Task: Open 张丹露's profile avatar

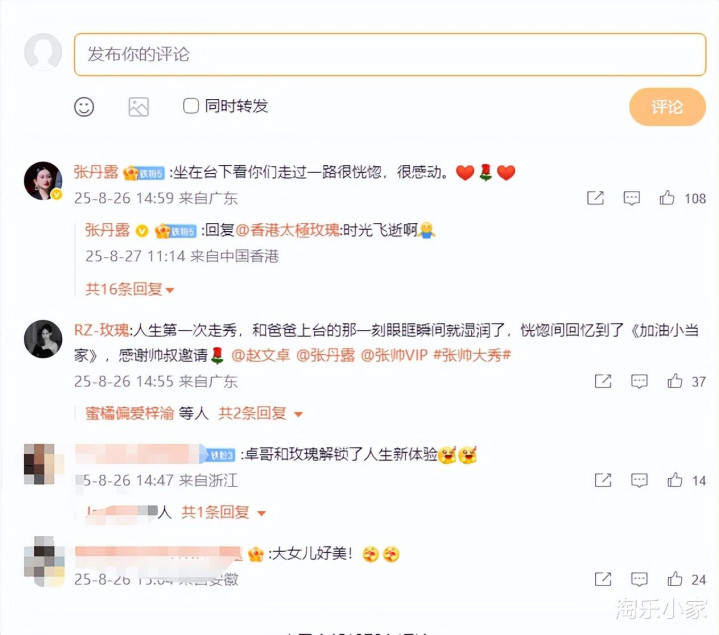Action: [x=43, y=181]
